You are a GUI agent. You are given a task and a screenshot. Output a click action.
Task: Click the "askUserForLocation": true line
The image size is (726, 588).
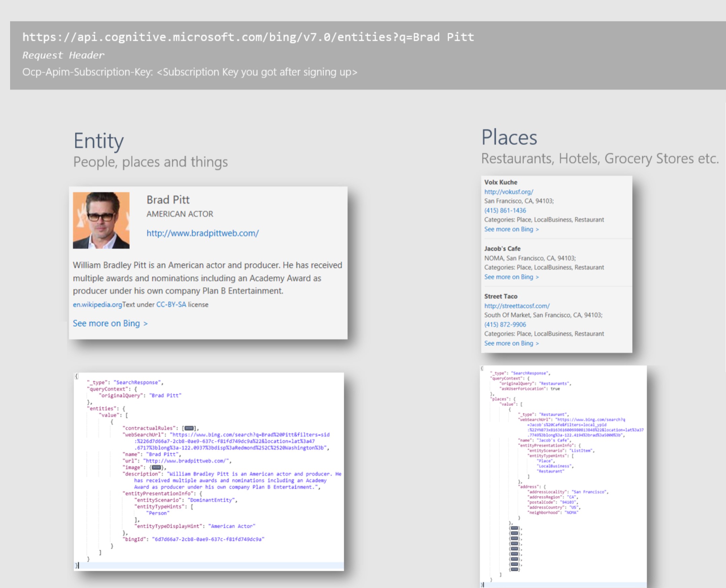[x=530, y=389]
